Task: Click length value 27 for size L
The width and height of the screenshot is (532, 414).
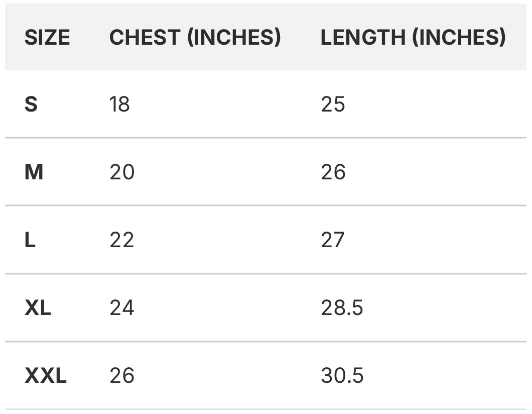Action: tap(333, 240)
